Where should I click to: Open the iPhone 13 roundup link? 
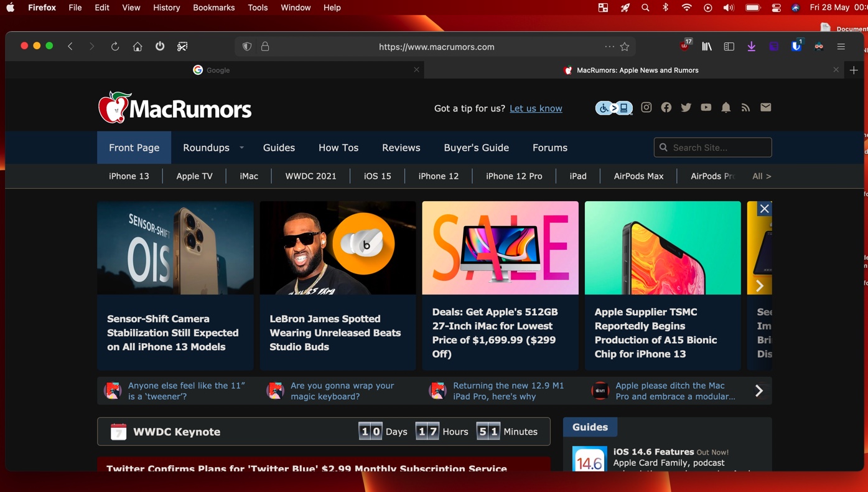click(129, 176)
